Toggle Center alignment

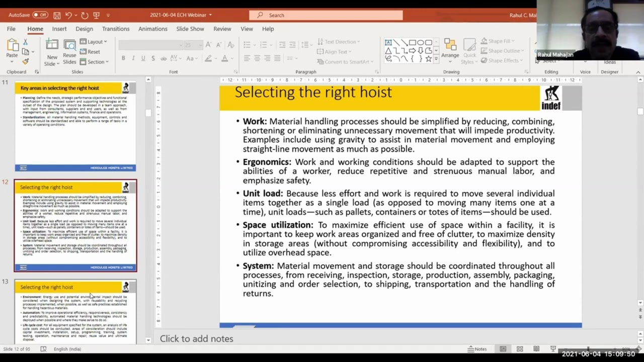(x=257, y=58)
